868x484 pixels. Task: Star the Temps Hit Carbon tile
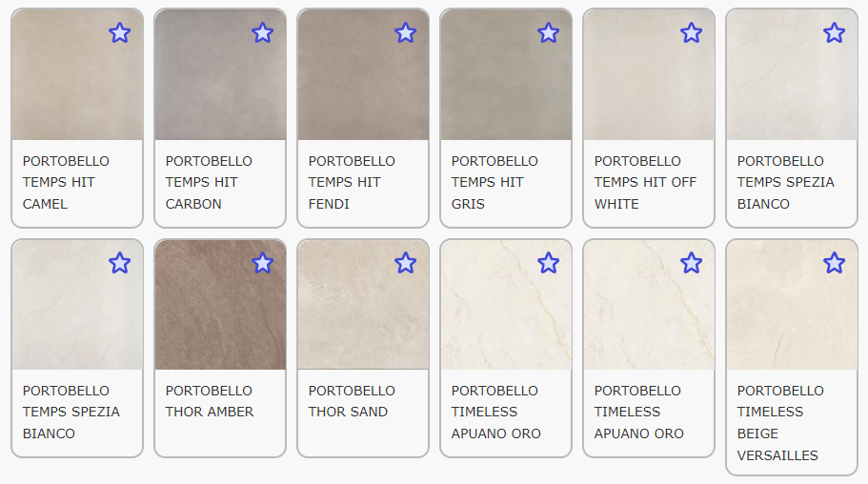(x=262, y=33)
